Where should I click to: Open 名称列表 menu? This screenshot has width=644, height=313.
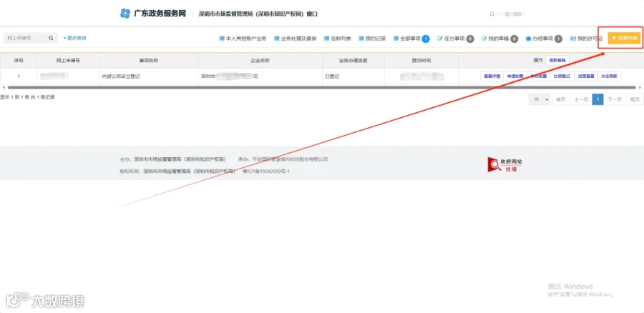click(337, 39)
